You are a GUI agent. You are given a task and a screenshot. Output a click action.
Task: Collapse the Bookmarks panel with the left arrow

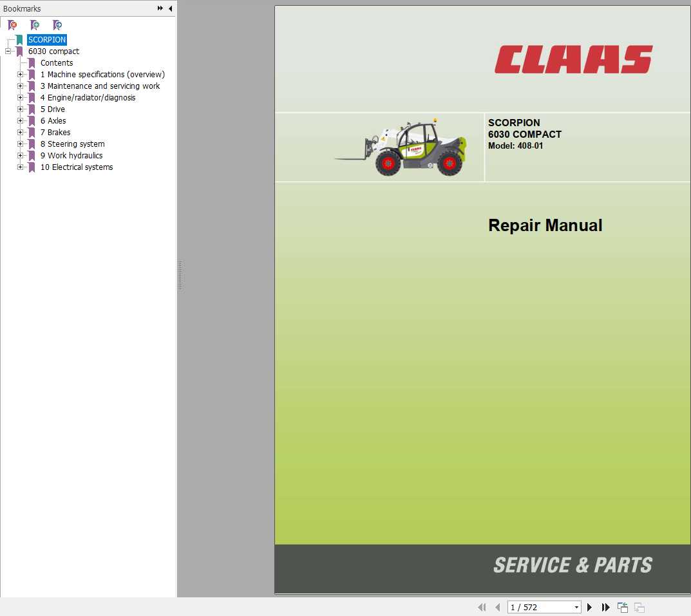click(171, 8)
